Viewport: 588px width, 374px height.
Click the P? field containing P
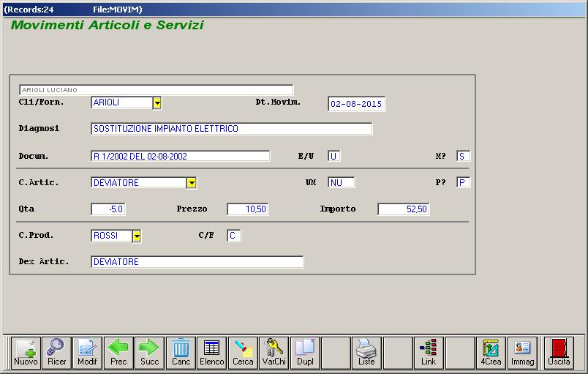click(x=463, y=183)
